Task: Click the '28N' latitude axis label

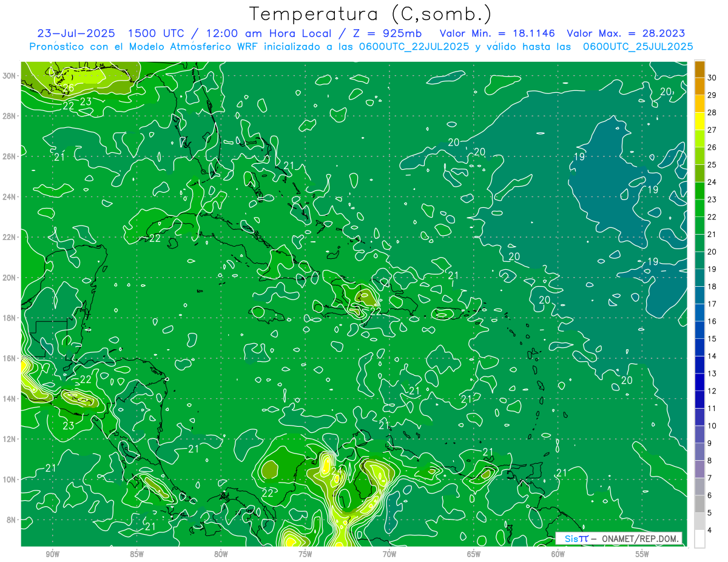Action: pyautogui.click(x=10, y=116)
